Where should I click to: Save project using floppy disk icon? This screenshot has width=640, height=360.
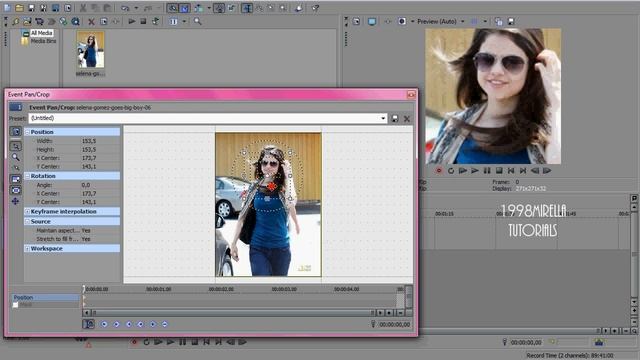(31, 8)
